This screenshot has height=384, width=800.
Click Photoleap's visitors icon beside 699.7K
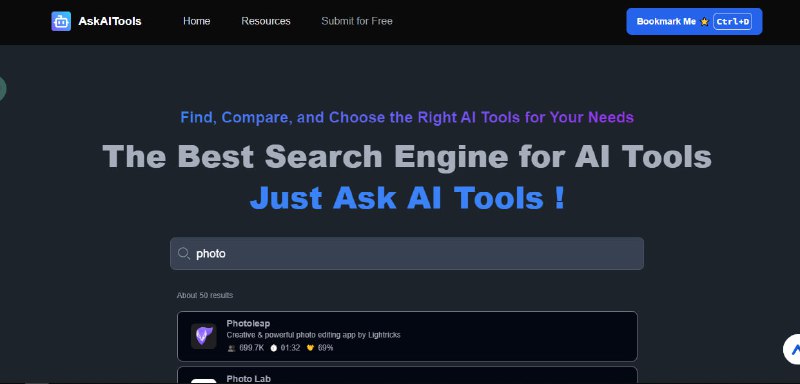pos(232,348)
